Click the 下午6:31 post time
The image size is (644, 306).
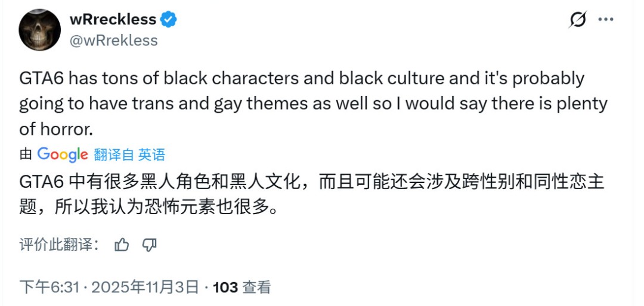coord(49,288)
